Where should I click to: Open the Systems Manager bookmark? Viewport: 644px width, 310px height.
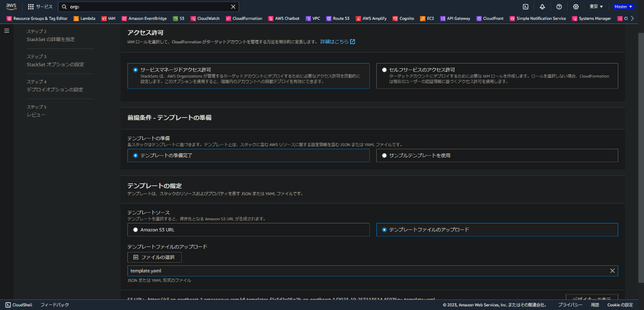[592, 18]
